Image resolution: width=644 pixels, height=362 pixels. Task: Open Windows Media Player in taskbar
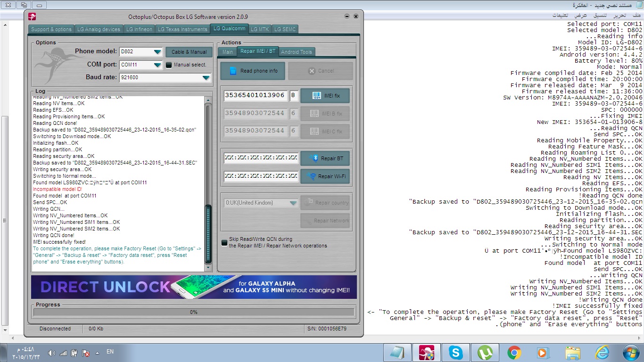pos(543,352)
